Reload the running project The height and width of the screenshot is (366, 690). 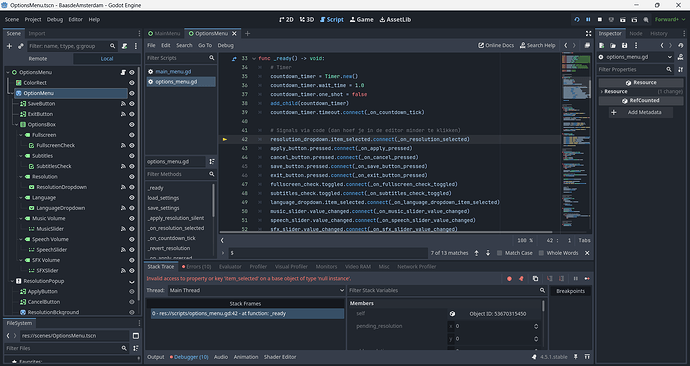click(576, 19)
